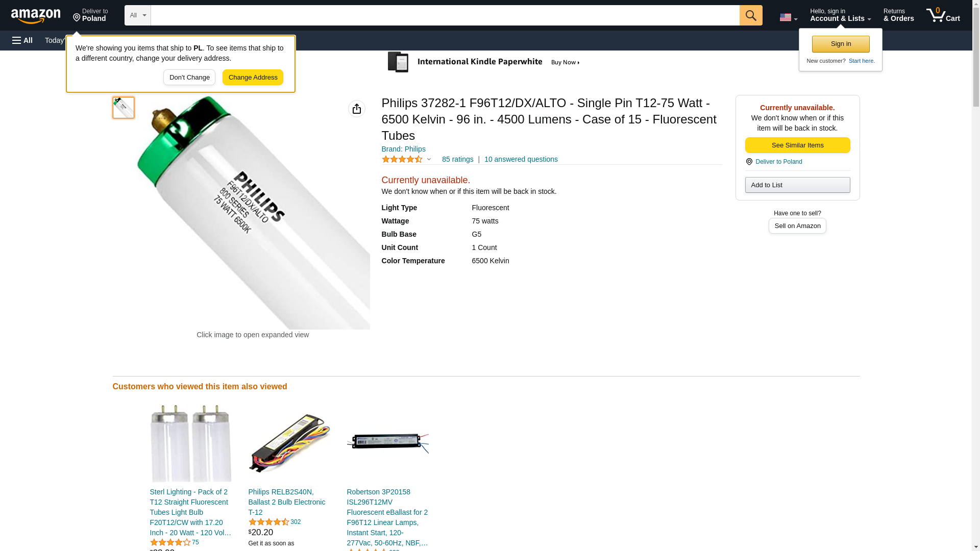This screenshot has height=551, width=980.
Task: Click the Amazon logo
Action: (36, 16)
